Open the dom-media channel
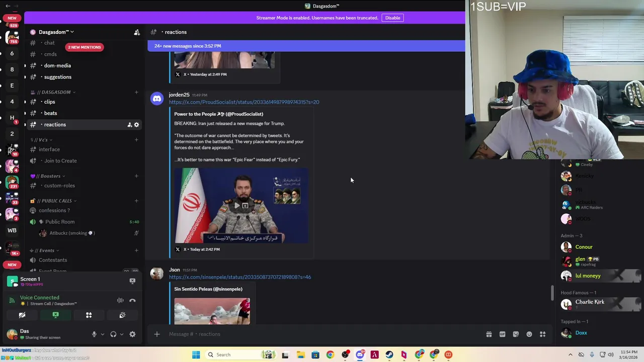Viewport: 644px width, 362px height. click(57, 66)
